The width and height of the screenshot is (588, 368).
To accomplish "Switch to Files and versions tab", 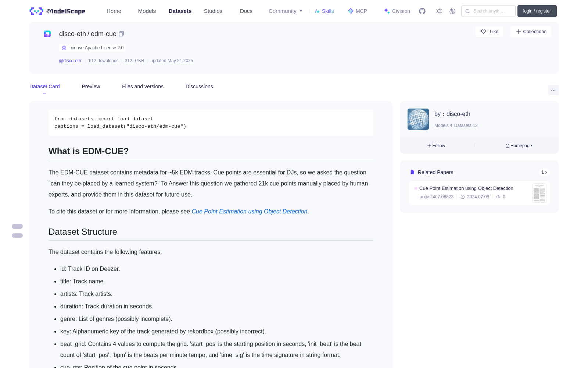I will click(x=143, y=86).
